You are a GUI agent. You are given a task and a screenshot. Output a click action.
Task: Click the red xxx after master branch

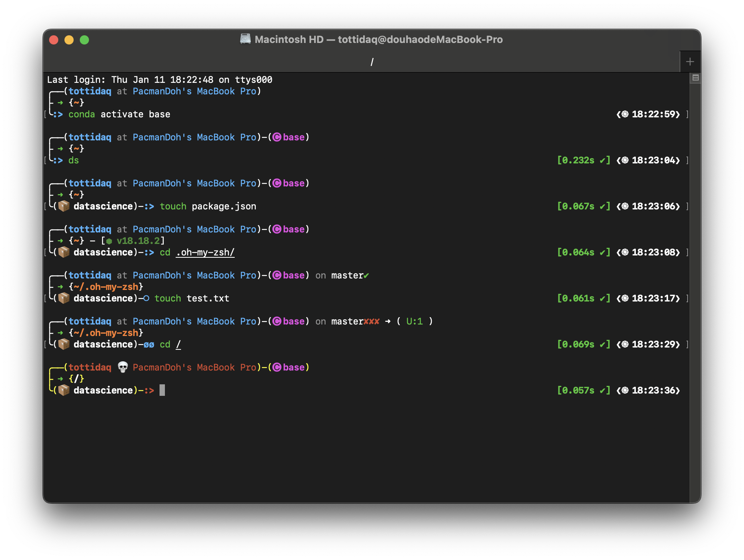point(372,321)
